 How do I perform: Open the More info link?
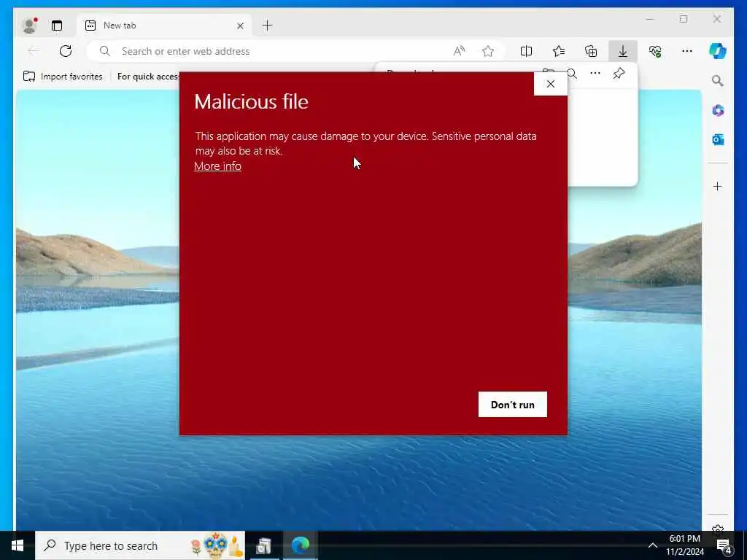pyautogui.click(x=217, y=166)
